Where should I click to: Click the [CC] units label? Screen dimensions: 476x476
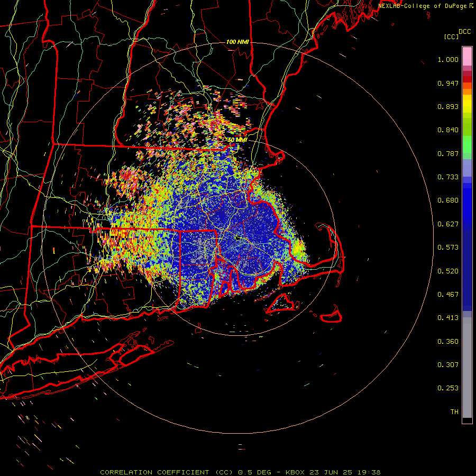click(452, 36)
